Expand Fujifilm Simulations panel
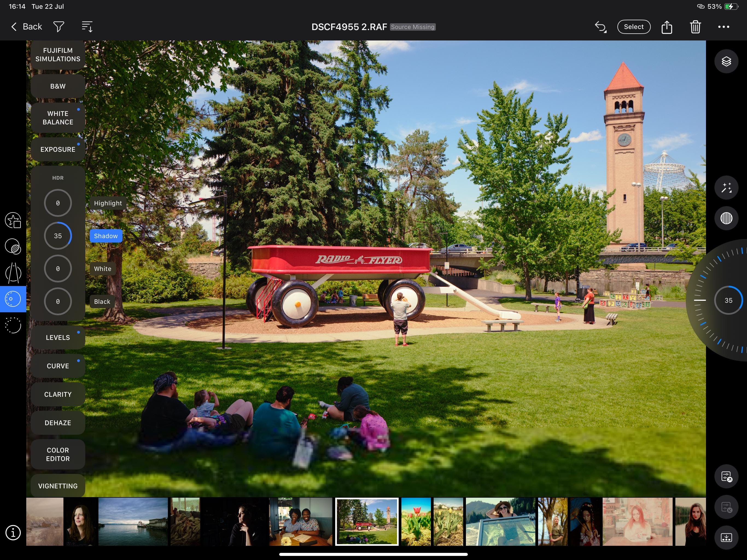The height and width of the screenshot is (560, 747). pos(58,55)
